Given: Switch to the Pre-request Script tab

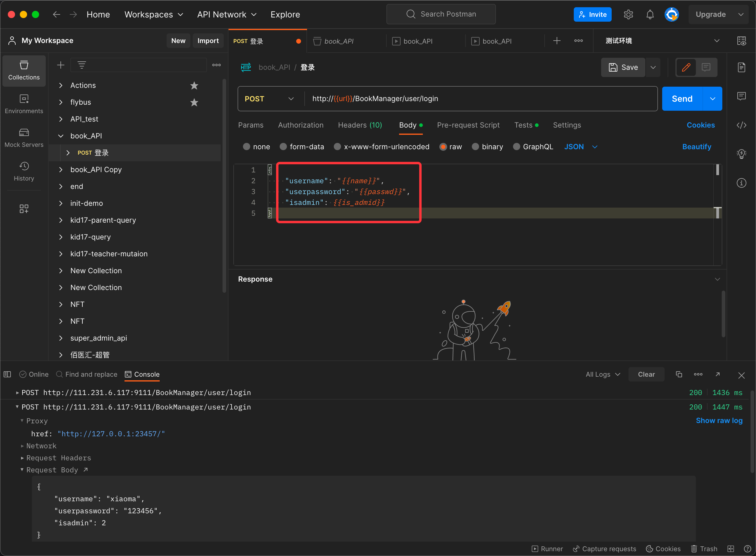Looking at the screenshot, I should click(x=468, y=125).
